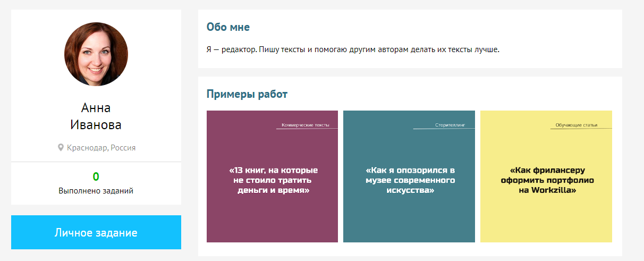Select the «Как фрилансеру оформить портфолио» title
Screen dimensions: 644x261
point(547,180)
